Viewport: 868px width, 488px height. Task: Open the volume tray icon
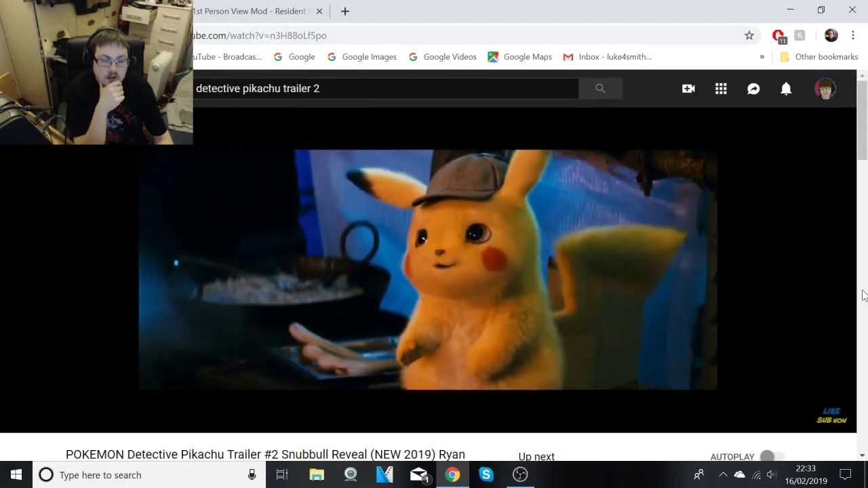(772, 474)
